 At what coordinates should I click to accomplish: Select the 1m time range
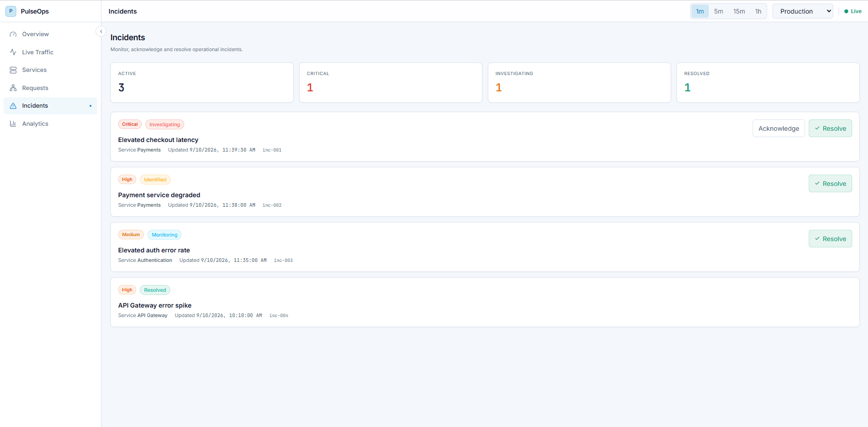click(x=700, y=11)
